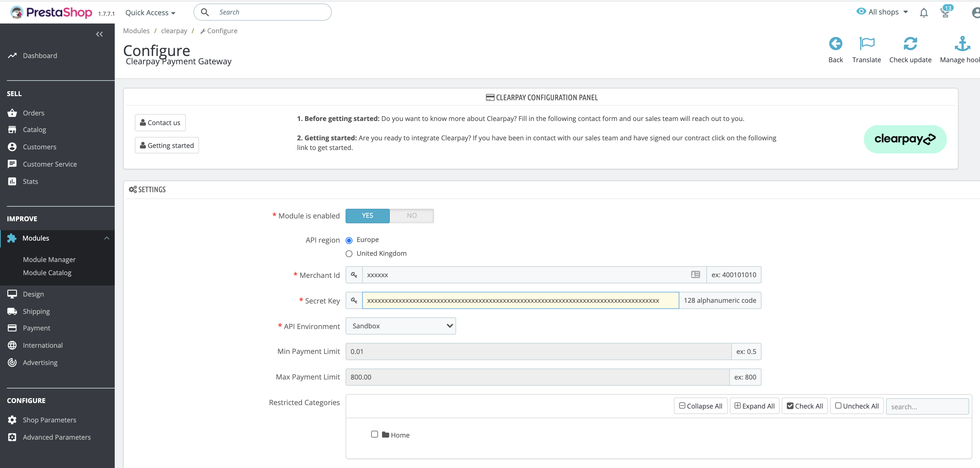Set Module is enabled to NO

click(412, 216)
